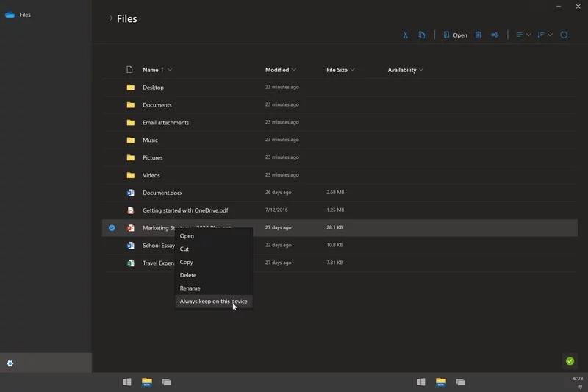Click the Refresh icon in toolbar

(x=564, y=35)
